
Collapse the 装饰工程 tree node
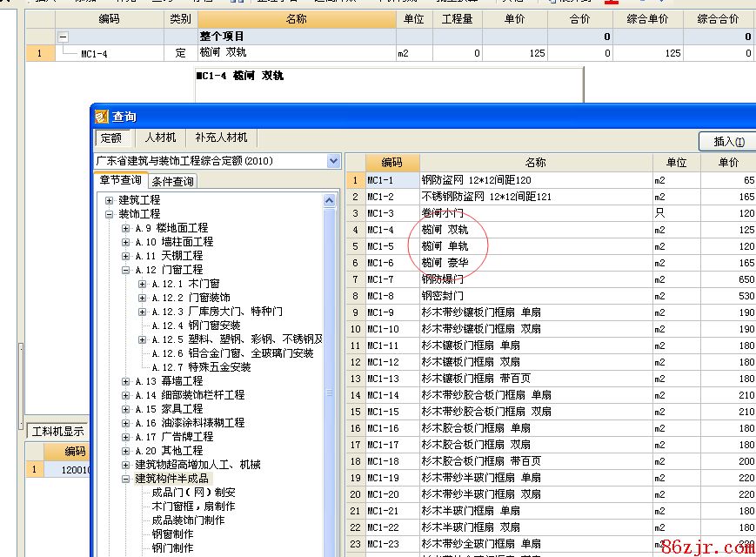tap(110, 214)
